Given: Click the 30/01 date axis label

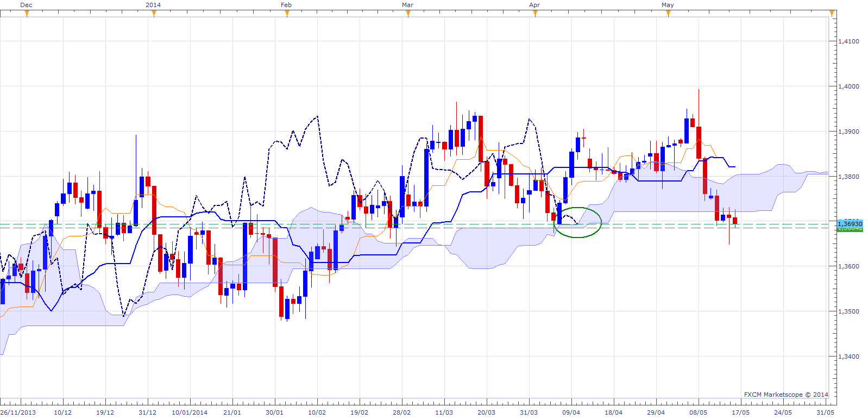Looking at the screenshot, I should tap(274, 412).
